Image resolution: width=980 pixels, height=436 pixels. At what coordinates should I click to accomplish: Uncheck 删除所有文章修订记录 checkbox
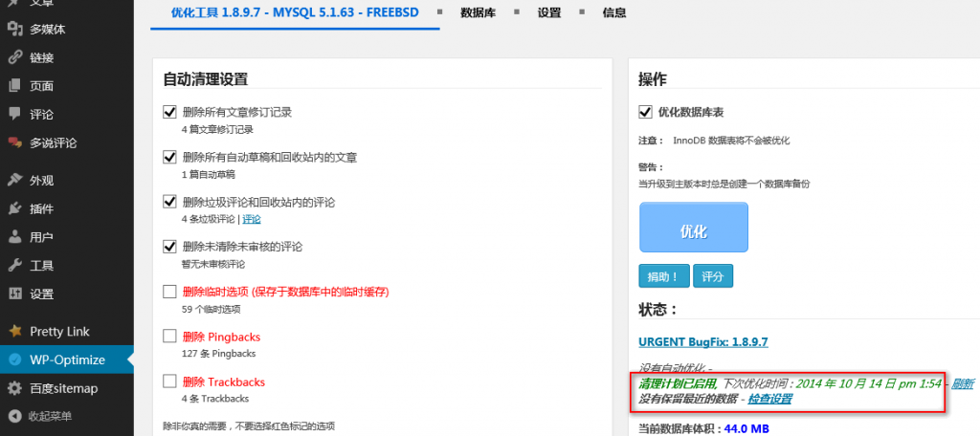[x=170, y=112]
